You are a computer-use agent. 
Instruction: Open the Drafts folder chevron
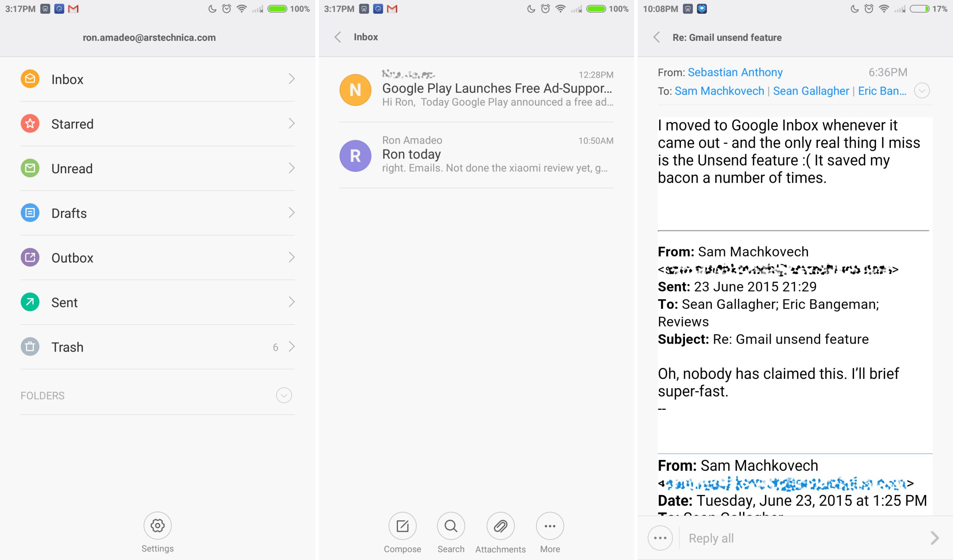click(291, 213)
